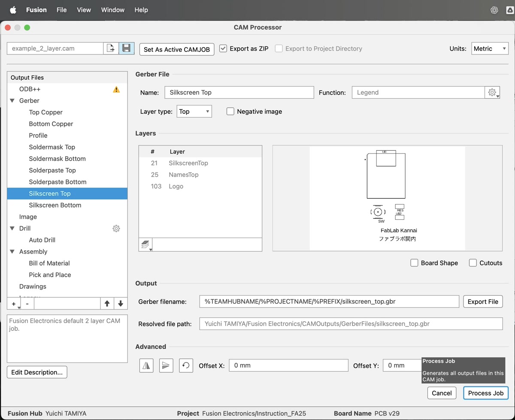Enable the Negative image checkbox

click(x=230, y=112)
